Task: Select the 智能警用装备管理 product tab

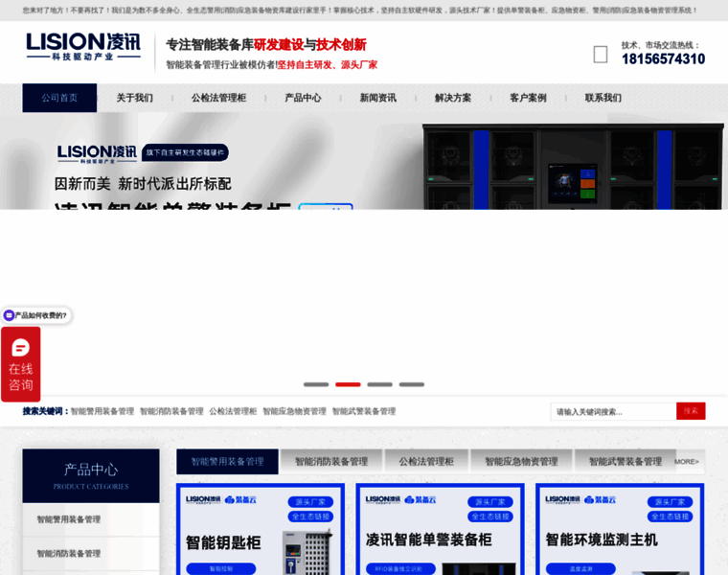Action: click(227, 462)
